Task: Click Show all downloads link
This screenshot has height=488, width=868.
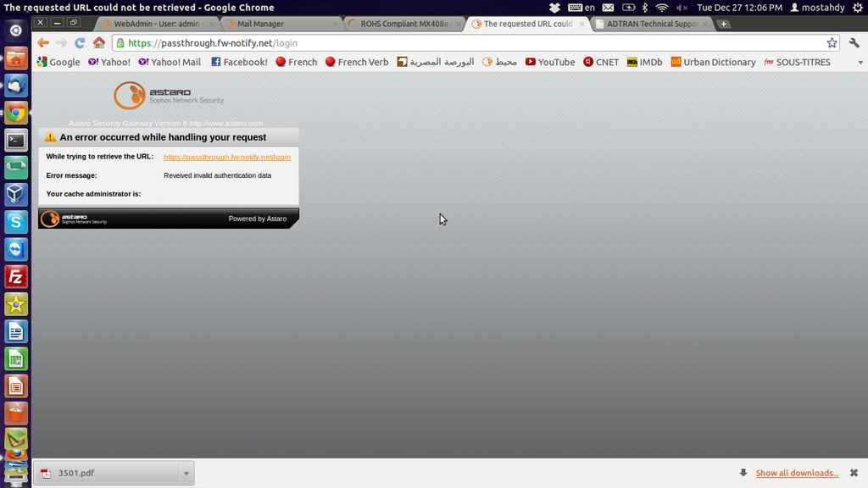Action: pyautogui.click(x=797, y=473)
